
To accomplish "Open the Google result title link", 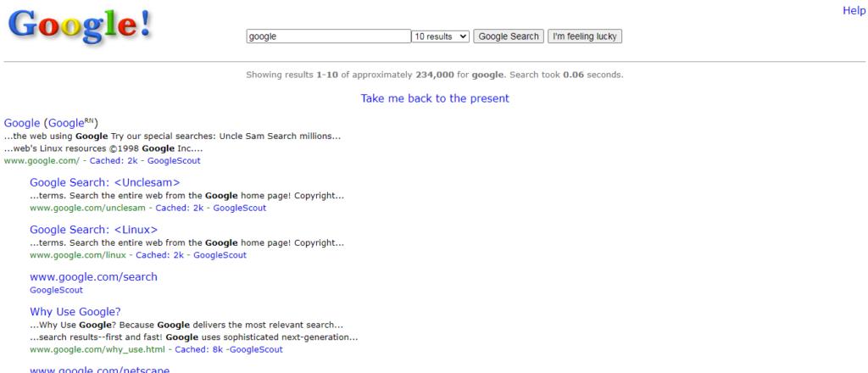I will pyautogui.click(x=22, y=123).
